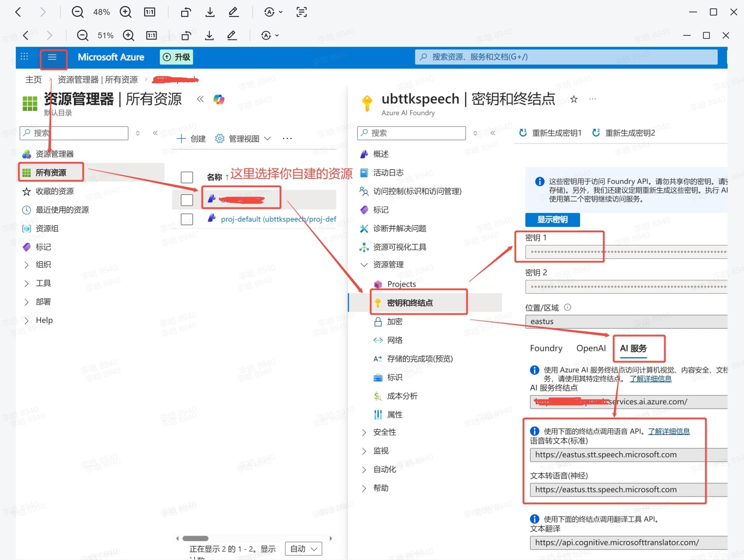The width and height of the screenshot is (744, 560).
Task: Check the select-all checkbox beside Name column
Action: click(x=187, y=177)
